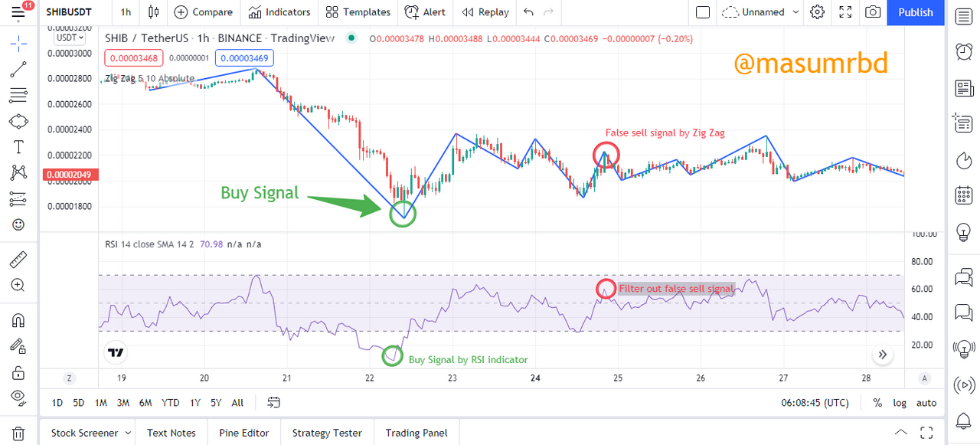The height and width of the screenshot is (445, 980).
Task: Select the 5D date range
Action: click(79, 402)
